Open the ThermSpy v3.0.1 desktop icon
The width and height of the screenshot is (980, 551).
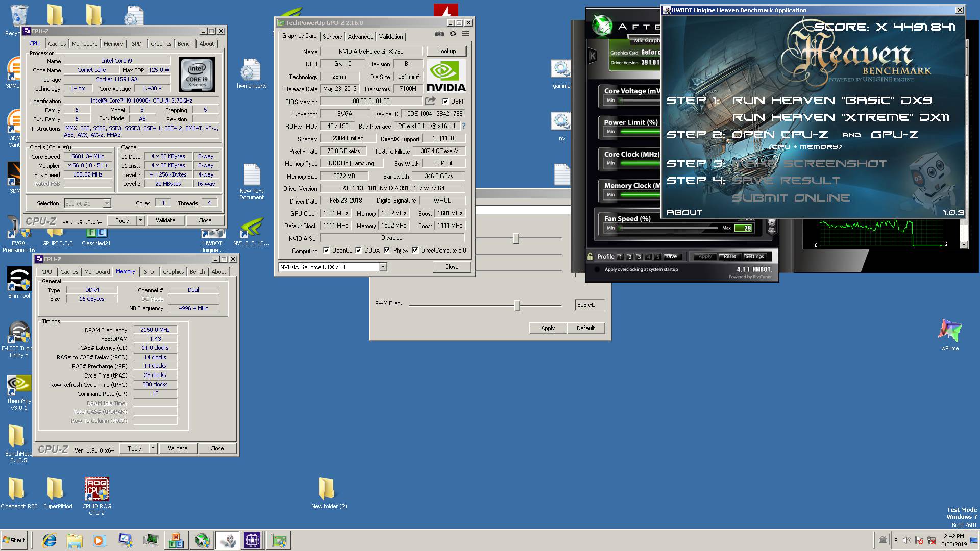point(19,393)
